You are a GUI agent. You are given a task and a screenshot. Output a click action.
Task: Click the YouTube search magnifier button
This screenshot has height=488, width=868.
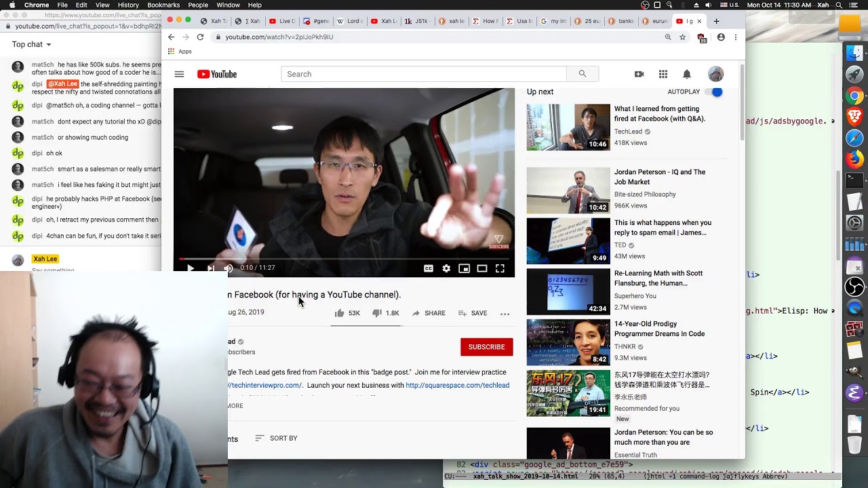pyautogui.click(x=583, y=74)
